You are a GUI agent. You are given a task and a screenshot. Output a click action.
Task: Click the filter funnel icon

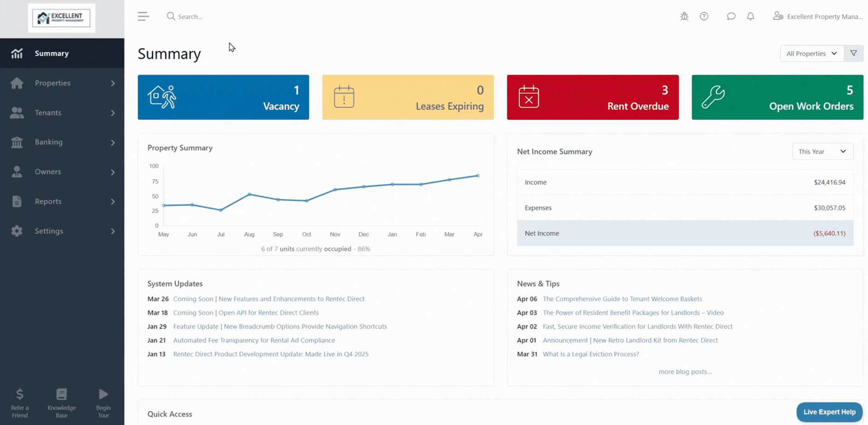[854, 53]
